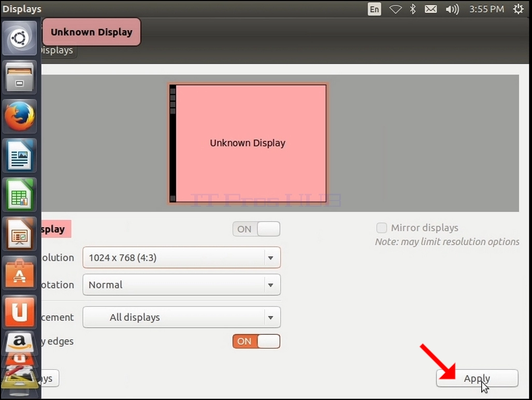Open the sound volume indicator
Screen dimensions: 532x400
452,9
